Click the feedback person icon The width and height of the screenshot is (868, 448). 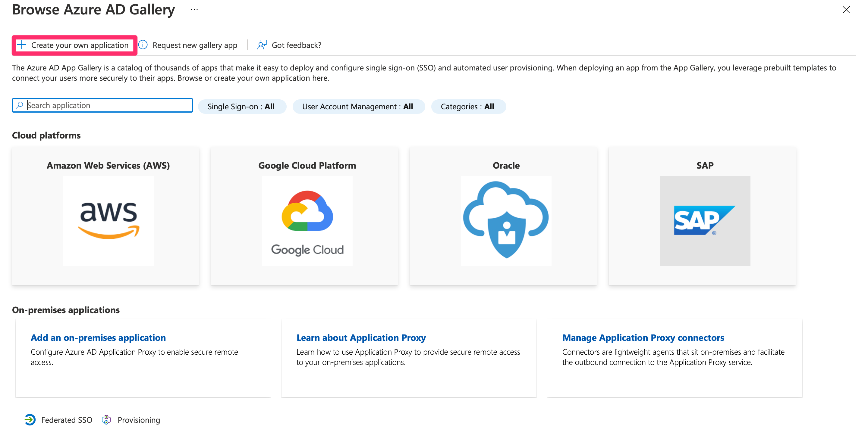(x=262, y=45)
